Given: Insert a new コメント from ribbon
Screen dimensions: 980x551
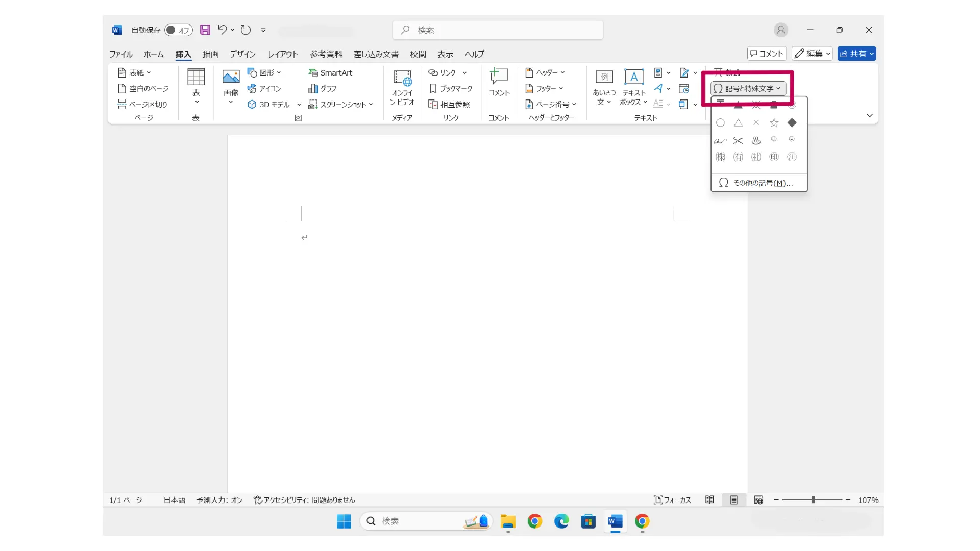Looking at the screenshot, I should point(499,83).
